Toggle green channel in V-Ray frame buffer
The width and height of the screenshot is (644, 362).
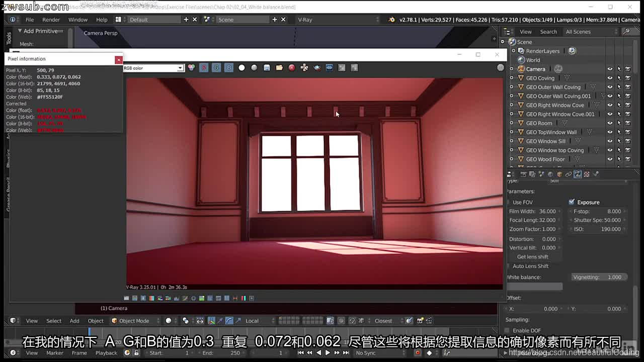(x=216, y=67)
